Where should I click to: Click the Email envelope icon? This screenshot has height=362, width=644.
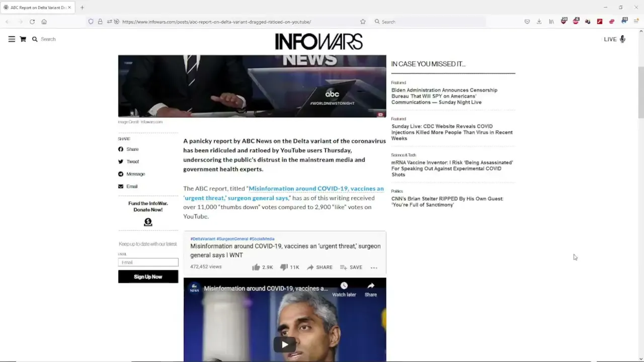[121, 187]
